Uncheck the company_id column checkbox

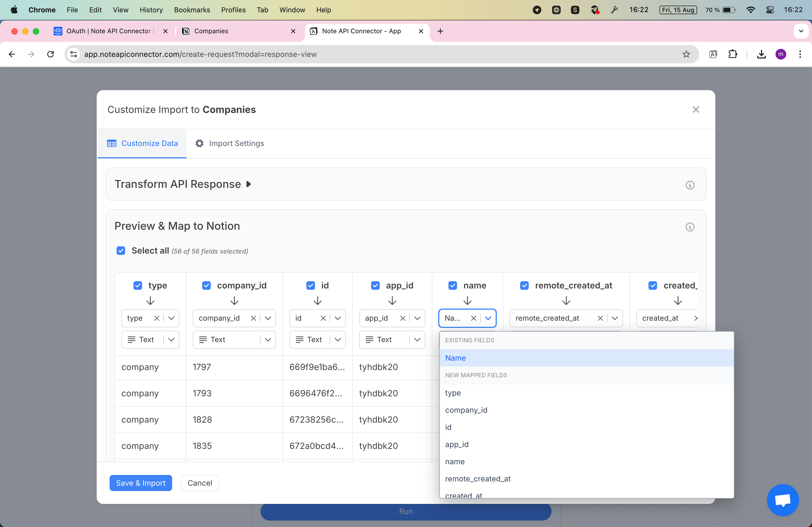coord(206,285)
